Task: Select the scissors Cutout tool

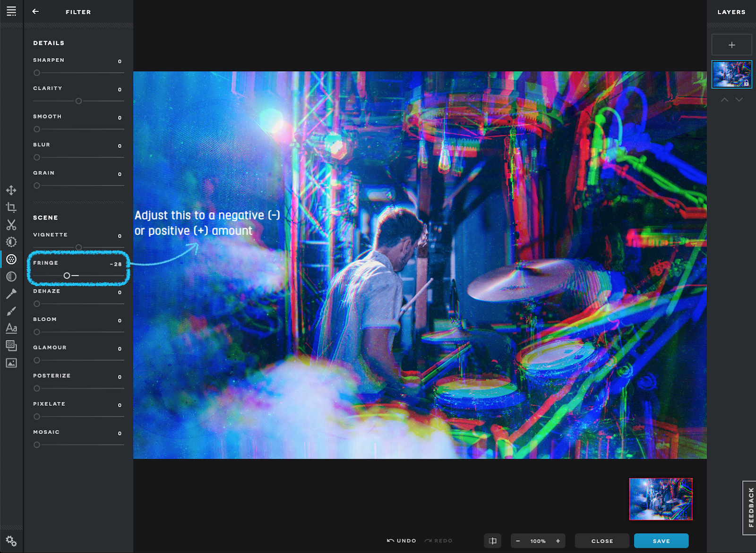Action: [x=11, y=225]
